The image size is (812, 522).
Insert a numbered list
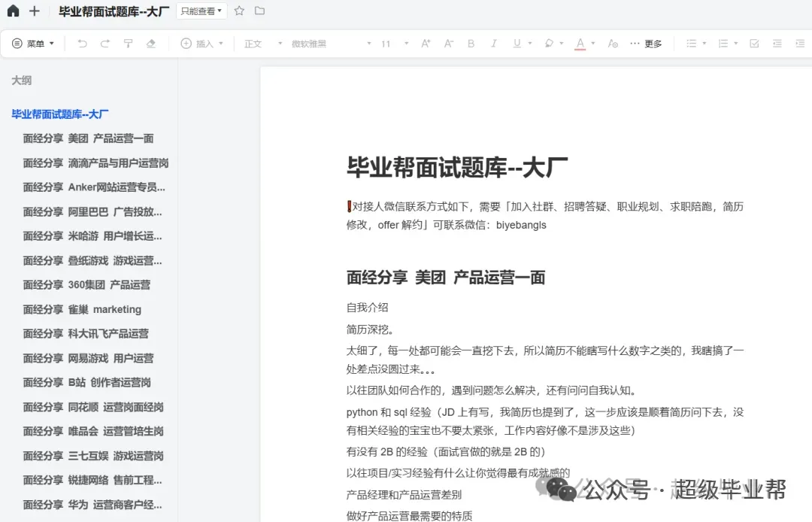(723, 44)
